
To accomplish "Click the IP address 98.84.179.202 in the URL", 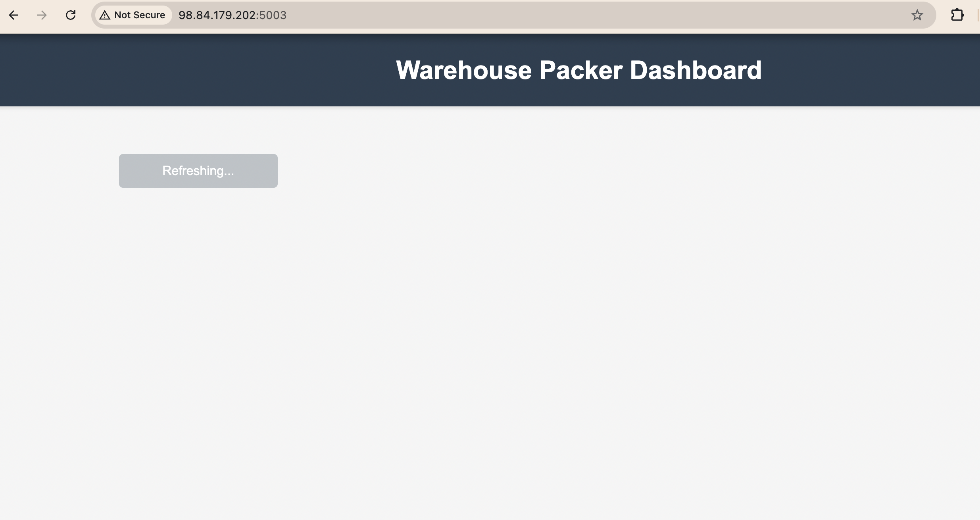I will (x=217, y=15).
